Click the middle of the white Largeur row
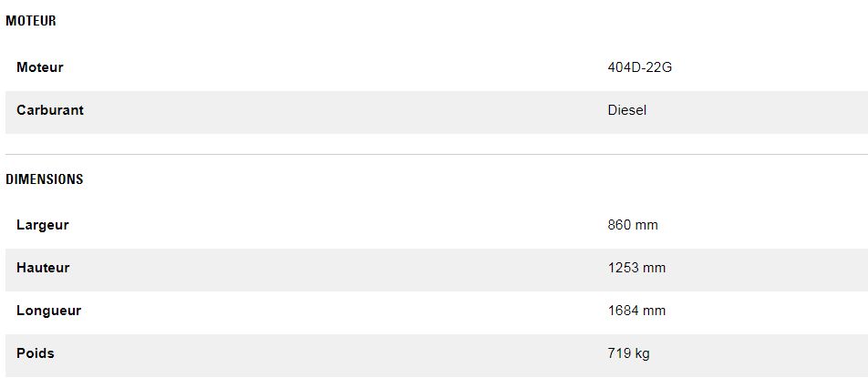Image resolution: width=868 pixels, height=388 pixels. [x=434, y=227]
